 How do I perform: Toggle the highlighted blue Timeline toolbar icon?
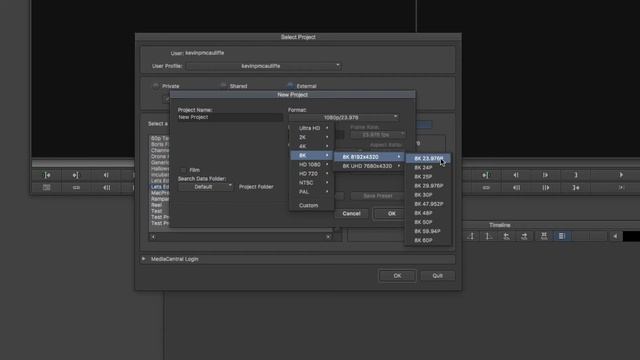tap(562, 236)
